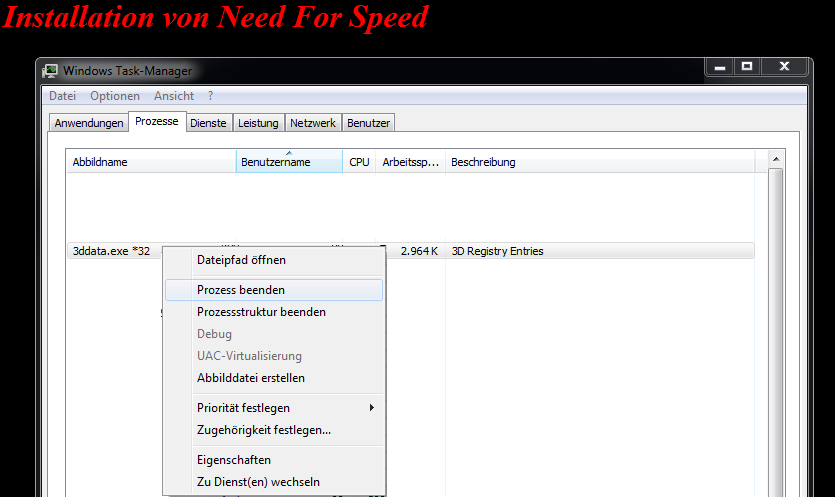Open the Ansicht menu
This screenshot has height=497, width=835.
pyautogui.click(x=174, y=96)
